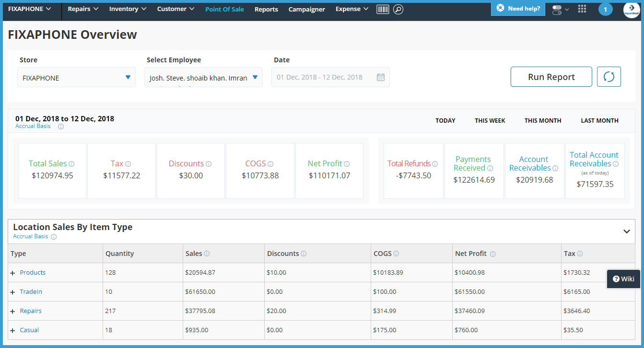Click the Need help? button
The width and height of the screenshot is (644, 348).
[x=518, y=9]
